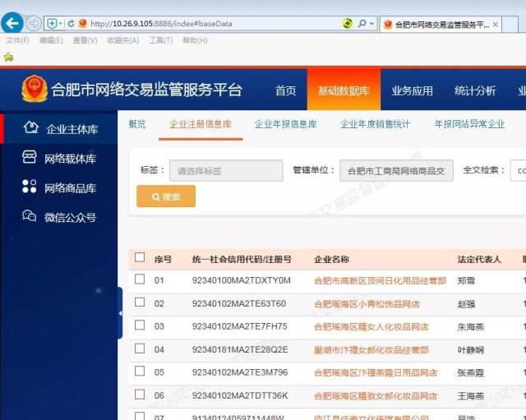The width and height of the screenshot is (526, 420).
Task: Open the 编辑(E) menu
Action: coord(51,40)
